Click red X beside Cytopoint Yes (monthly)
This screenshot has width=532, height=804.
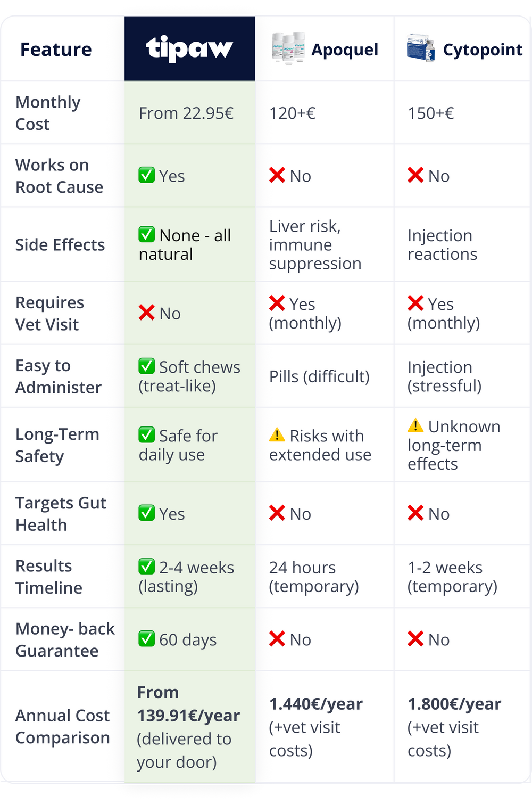(x=415, y=303)
